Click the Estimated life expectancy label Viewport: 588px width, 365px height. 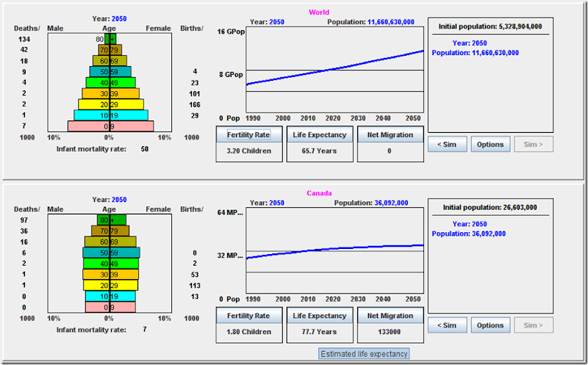pos(364,354)
